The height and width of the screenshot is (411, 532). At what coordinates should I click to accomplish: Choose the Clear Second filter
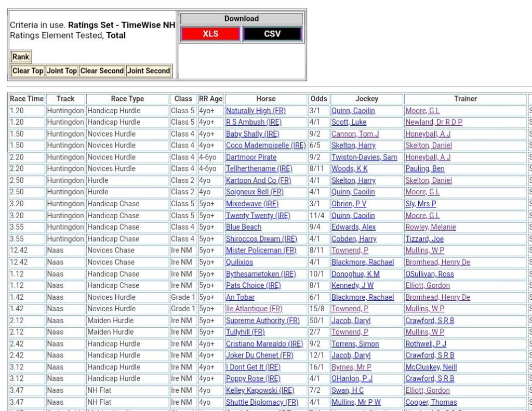pyautogui.click(x=102, y=71)
